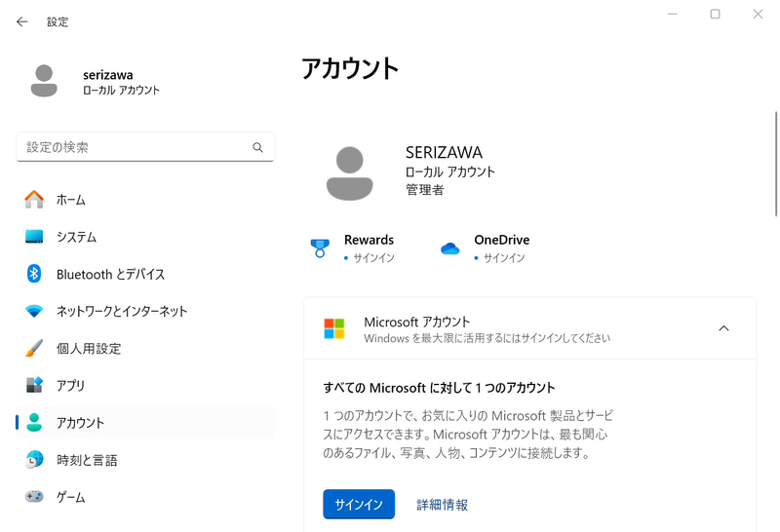Maximize the settings window
The width and height of the screenshot is (780, 532).
point(715,14)
